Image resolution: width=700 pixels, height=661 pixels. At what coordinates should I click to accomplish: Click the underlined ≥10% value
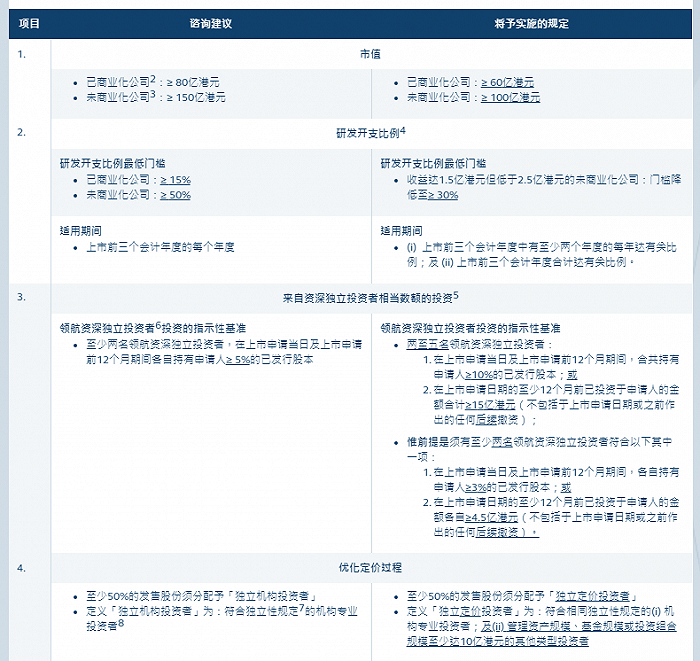(x=479, y=375)
